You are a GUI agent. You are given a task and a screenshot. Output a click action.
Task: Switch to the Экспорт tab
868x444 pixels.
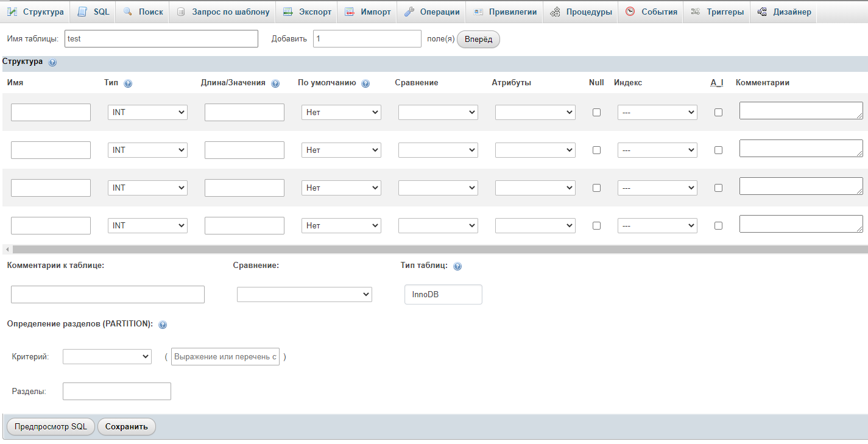click(308, 12)
